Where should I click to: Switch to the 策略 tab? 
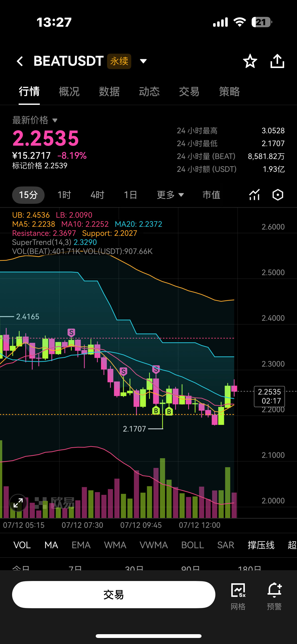click(x=229, y=91)
